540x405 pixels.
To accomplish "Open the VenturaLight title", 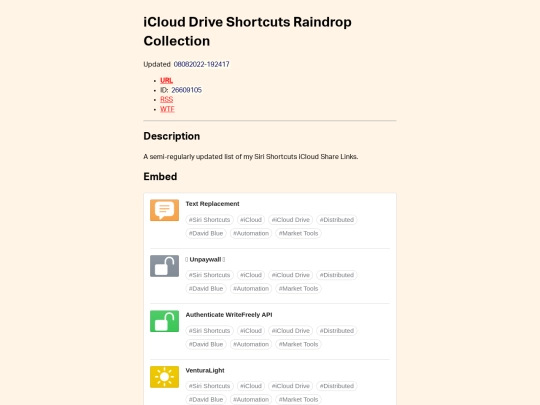I will pos(205,370).
